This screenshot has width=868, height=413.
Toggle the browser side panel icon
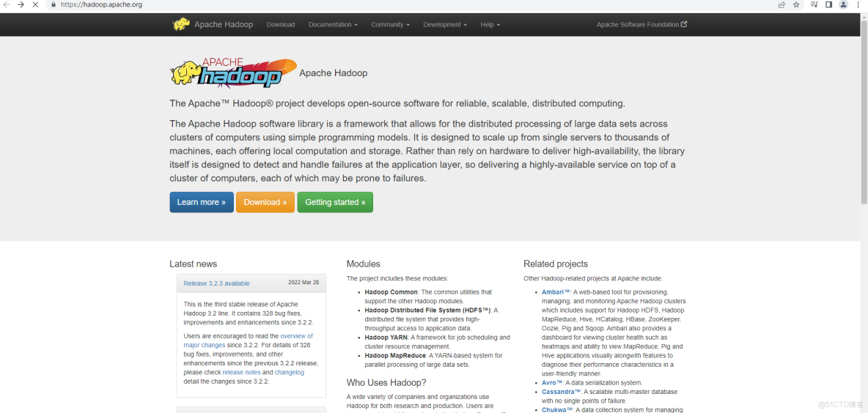828,4
